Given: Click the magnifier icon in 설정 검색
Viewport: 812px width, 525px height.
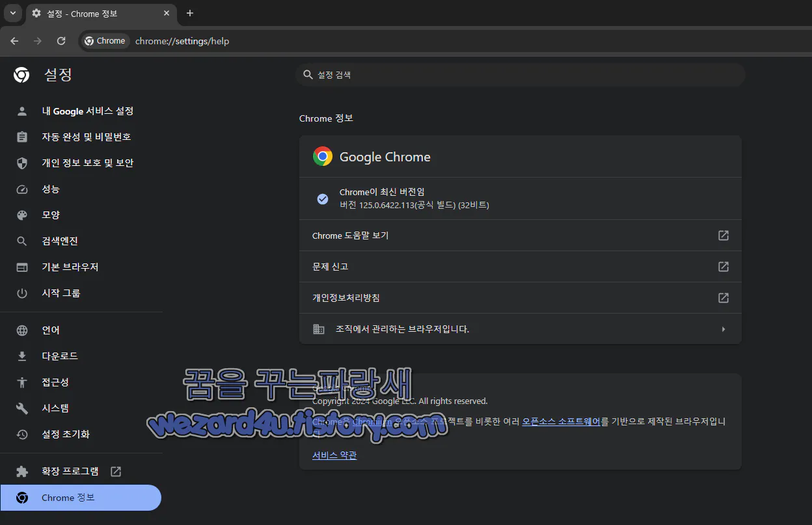Looking at the screenshot, I should coord(308,75).
